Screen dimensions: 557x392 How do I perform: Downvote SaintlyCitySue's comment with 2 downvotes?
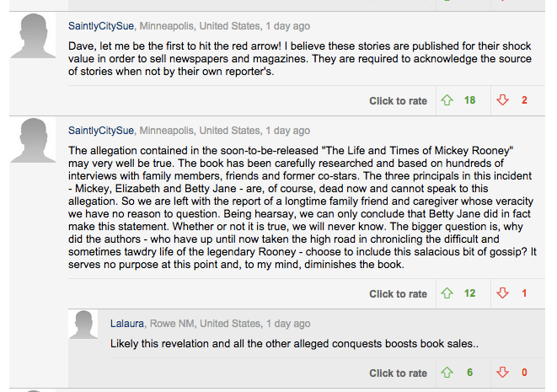(x=503, y=100)
